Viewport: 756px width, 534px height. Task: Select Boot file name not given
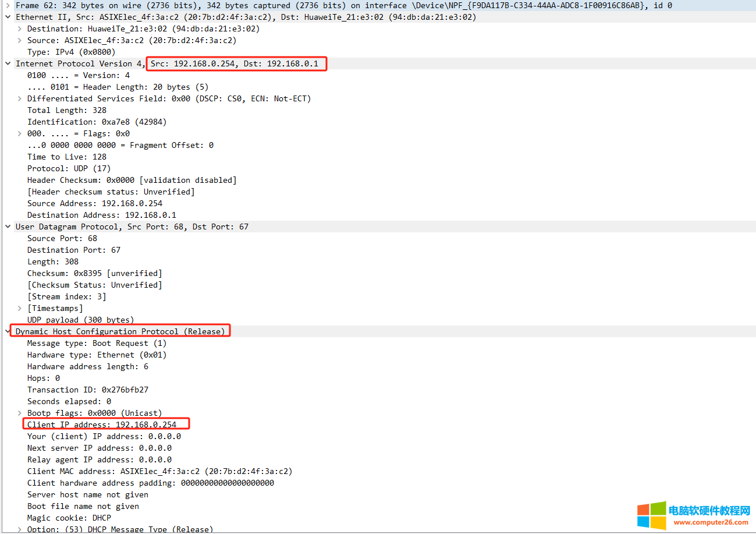[83, 506]
